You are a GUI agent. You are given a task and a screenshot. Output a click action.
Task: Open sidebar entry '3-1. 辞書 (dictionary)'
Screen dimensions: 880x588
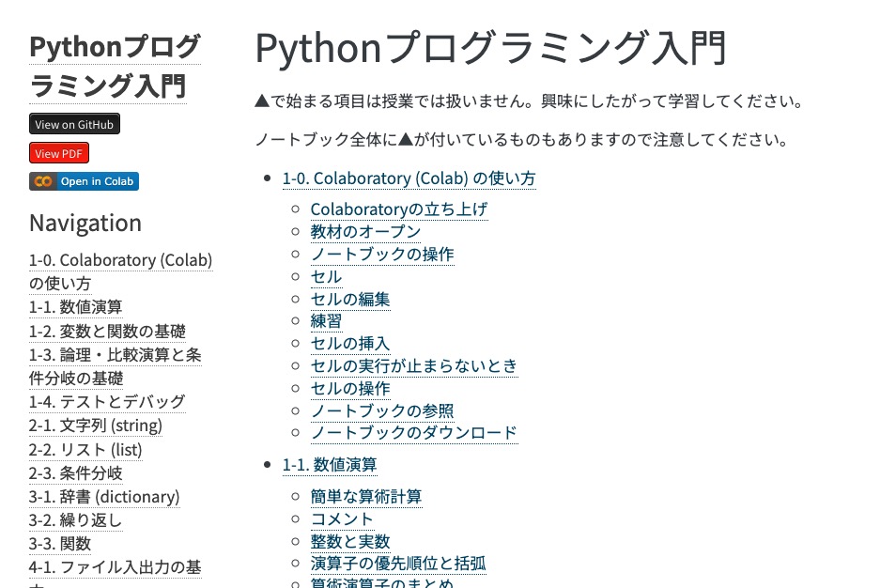pos(102,496)
